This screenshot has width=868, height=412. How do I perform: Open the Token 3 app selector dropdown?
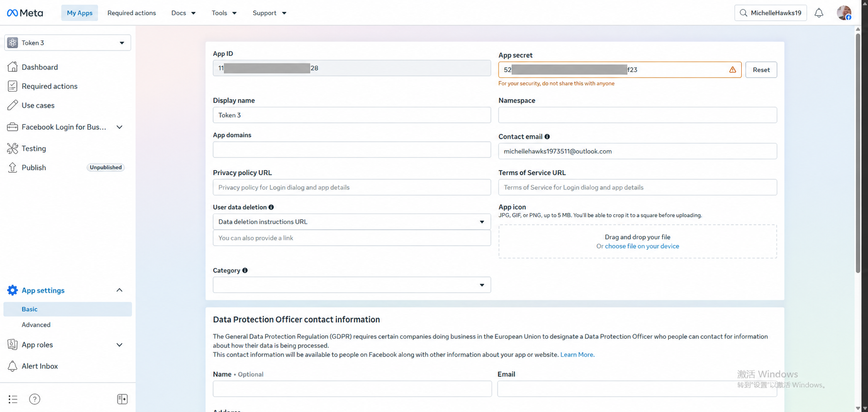tap(68, 43)
